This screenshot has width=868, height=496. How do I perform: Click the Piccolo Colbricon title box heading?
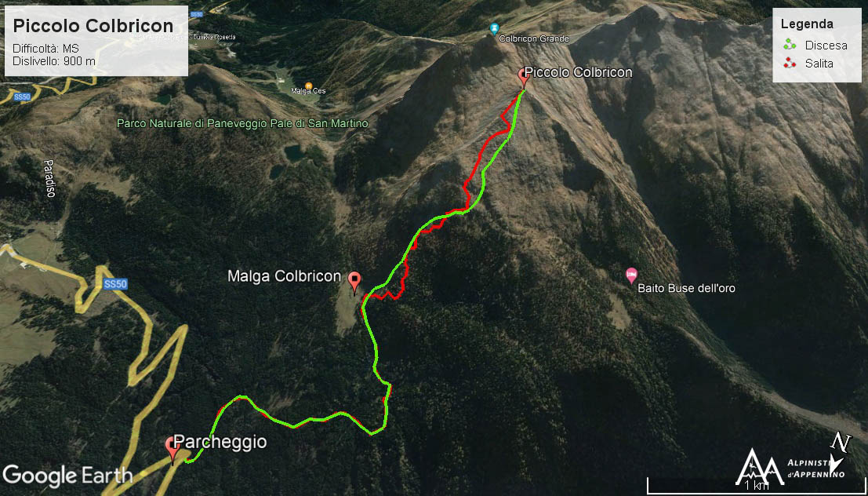click(93, 26)
